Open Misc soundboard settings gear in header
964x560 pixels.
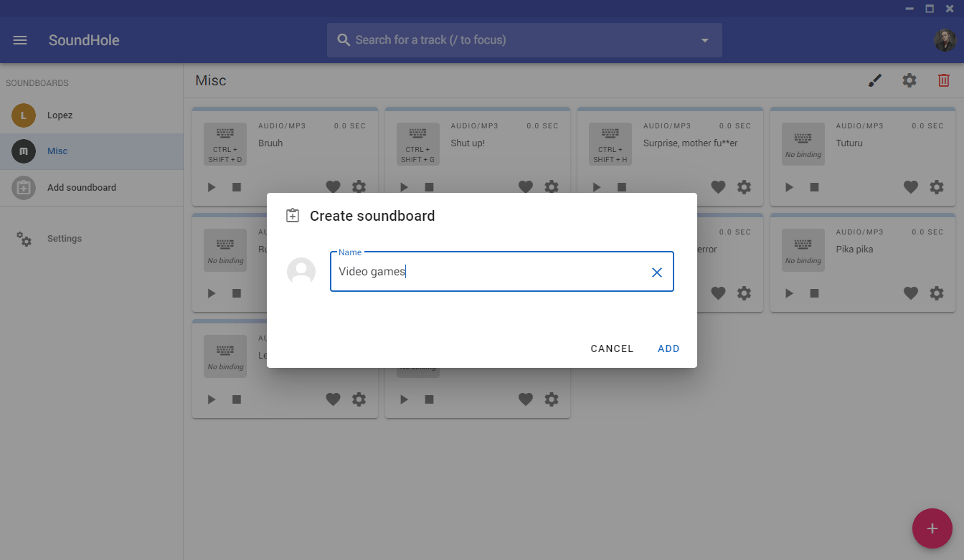(x=909, y=80)
